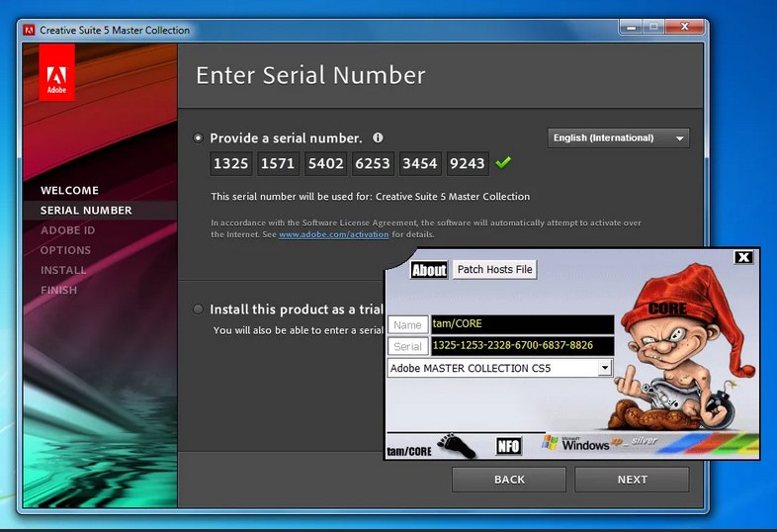Open the NFO button in the keygen
This screenshot has height=532, width=777.
(x=508, y=446)
